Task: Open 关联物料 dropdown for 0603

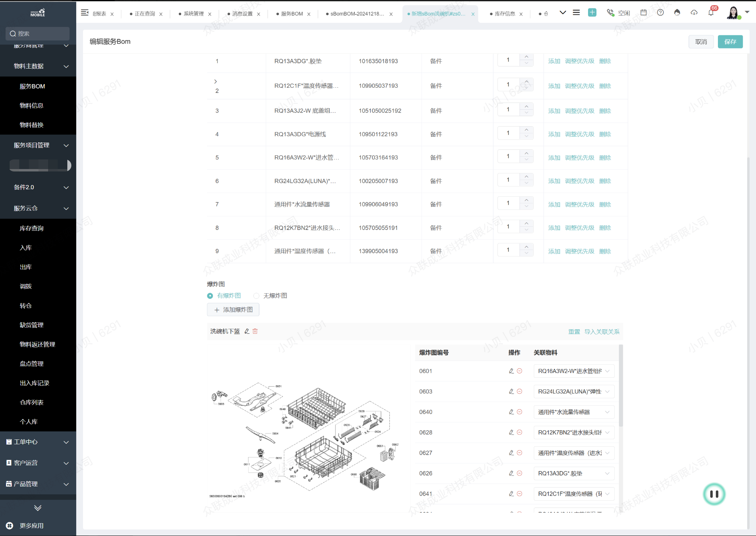Action: point(574,391)
